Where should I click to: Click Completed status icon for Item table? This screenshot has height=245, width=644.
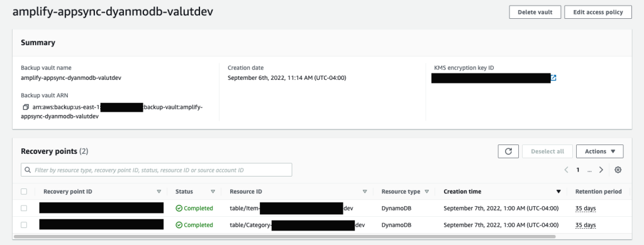(179, 209)
